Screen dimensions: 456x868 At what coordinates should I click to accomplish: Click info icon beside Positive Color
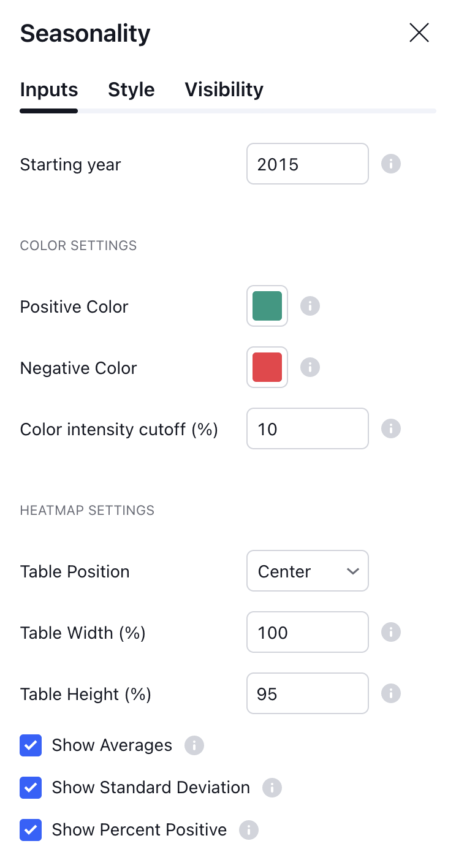click(x=310, y=306)
